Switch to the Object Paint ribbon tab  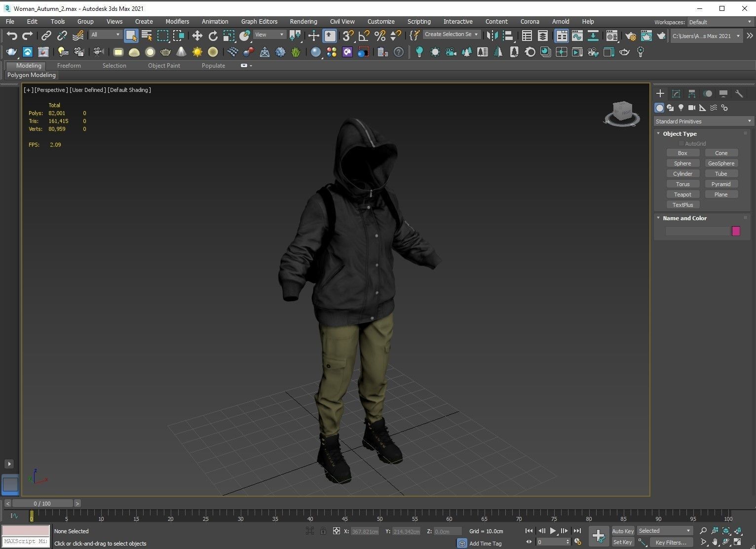(x=164, y=66)
